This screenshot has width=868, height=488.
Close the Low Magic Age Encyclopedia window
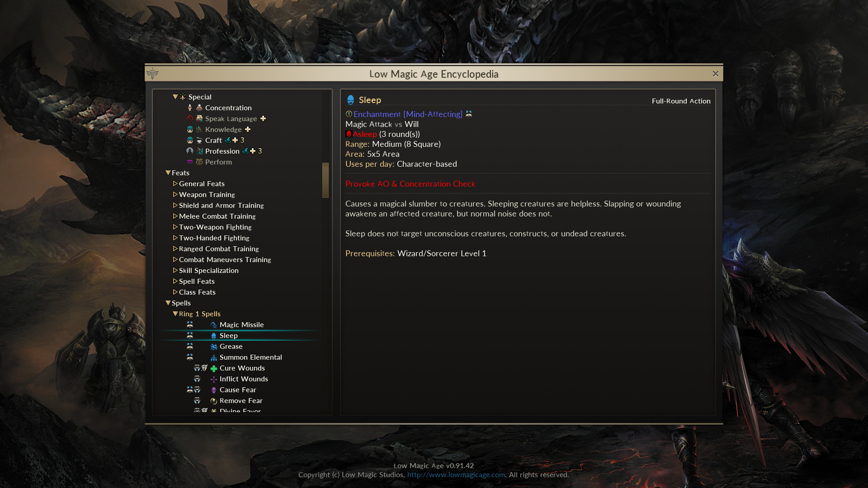pos(715,74)
